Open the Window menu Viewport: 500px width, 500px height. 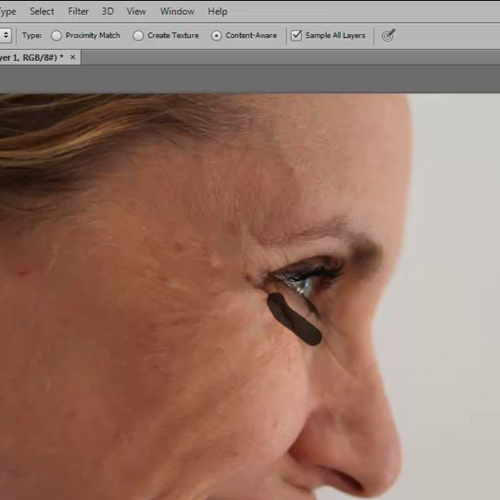[x=177, y=11]
